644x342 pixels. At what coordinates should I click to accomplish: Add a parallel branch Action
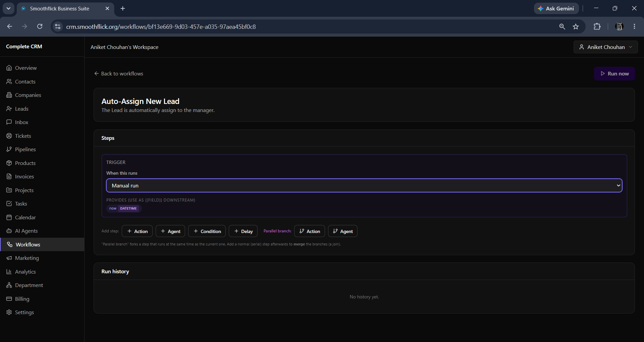point(310,231)
